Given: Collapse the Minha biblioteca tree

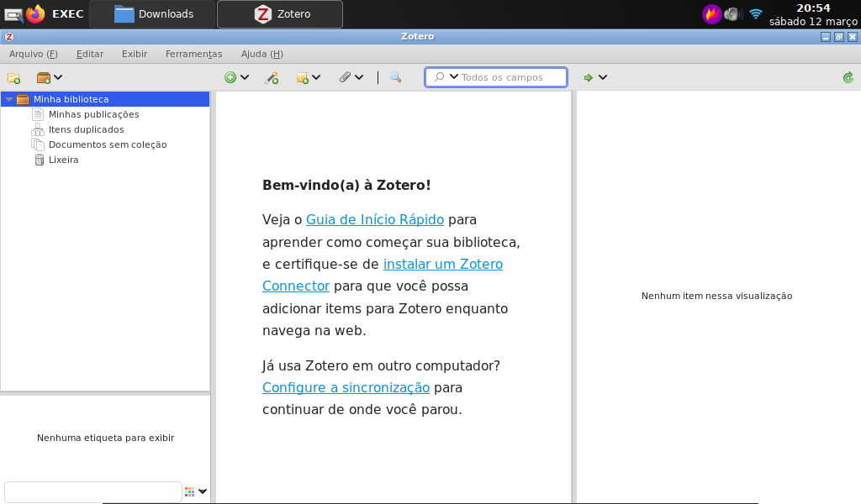Looking at the screenshot, I should pos(9,99).
